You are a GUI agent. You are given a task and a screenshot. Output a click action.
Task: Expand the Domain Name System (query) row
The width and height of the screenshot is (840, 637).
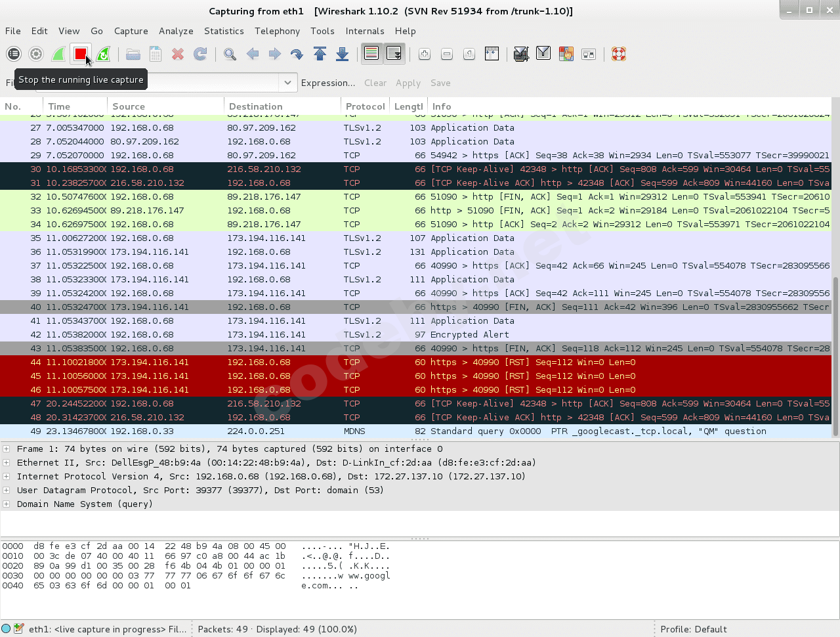(x=7, y=504)
